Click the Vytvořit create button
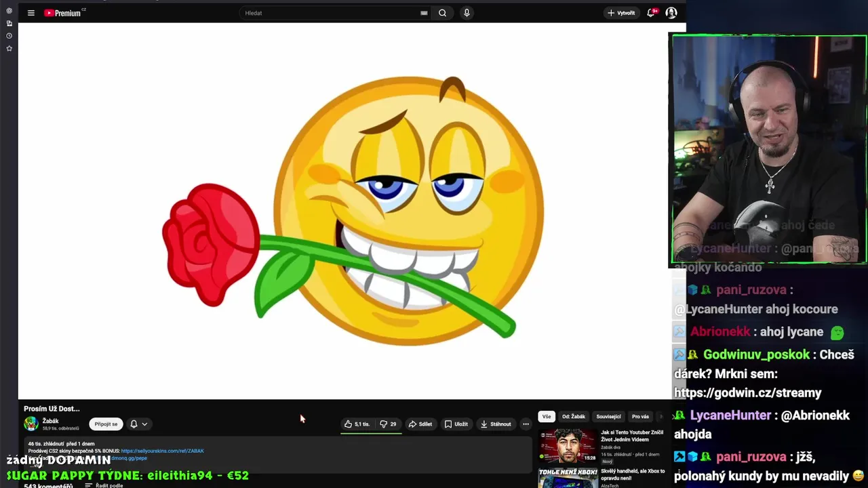This screenshot has width=868, height=488. click(x=621, y=13)
